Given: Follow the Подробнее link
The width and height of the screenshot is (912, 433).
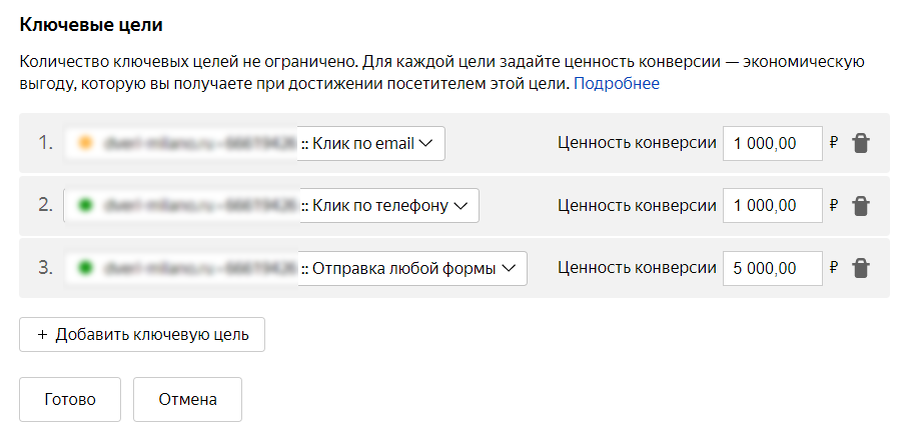Looking at the screenshot, I should 617,84.
